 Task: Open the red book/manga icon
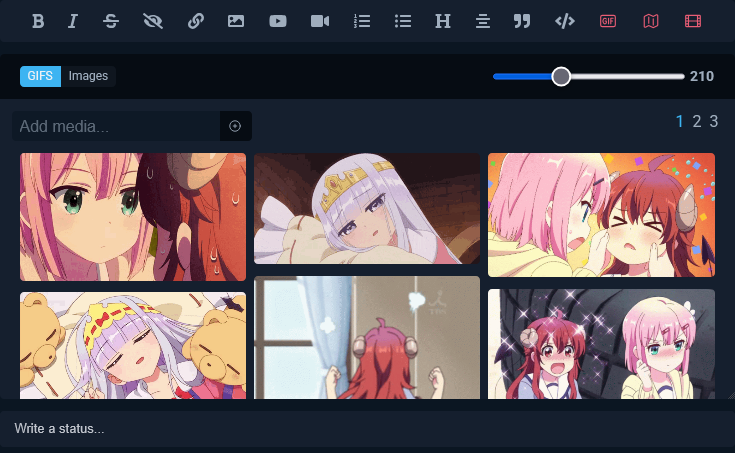pos(651,21)
